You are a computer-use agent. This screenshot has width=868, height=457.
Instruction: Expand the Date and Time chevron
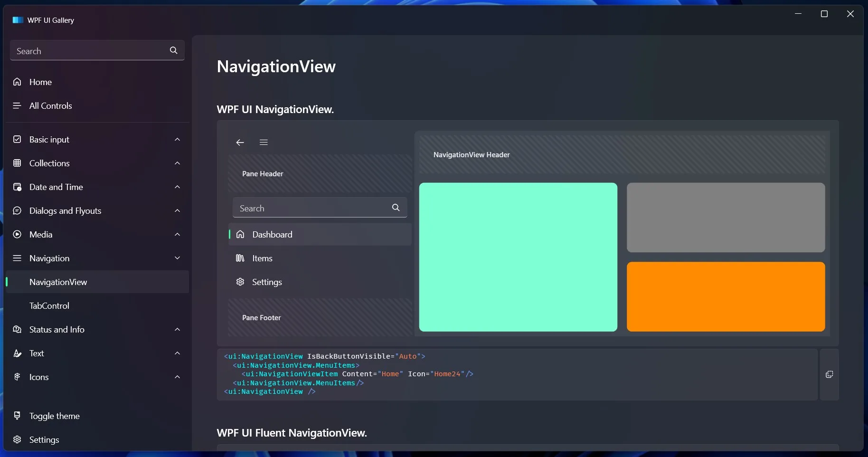177,187
